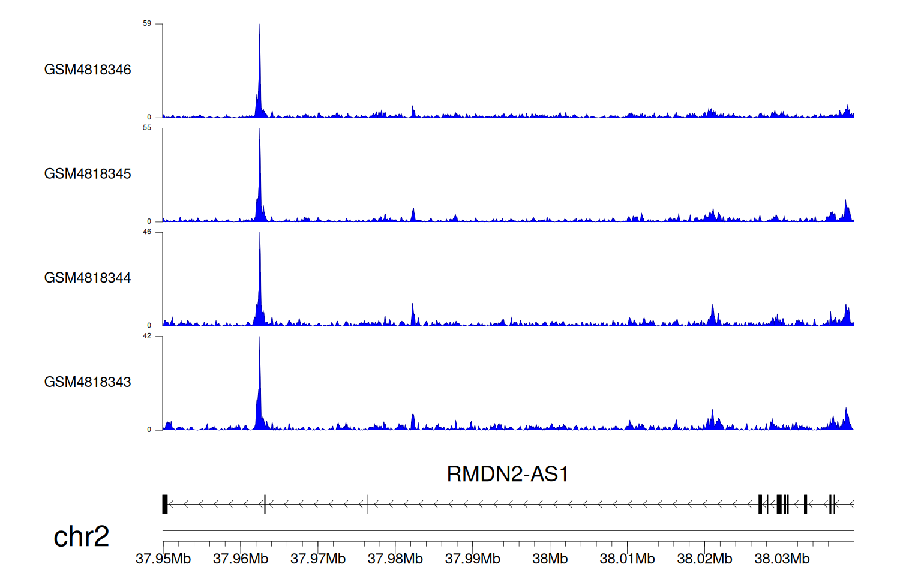This screenshot has height=588, width=900.
Task: Select the GSM4818345 track label
Action: pyautogui.click(x=88, y=174)
